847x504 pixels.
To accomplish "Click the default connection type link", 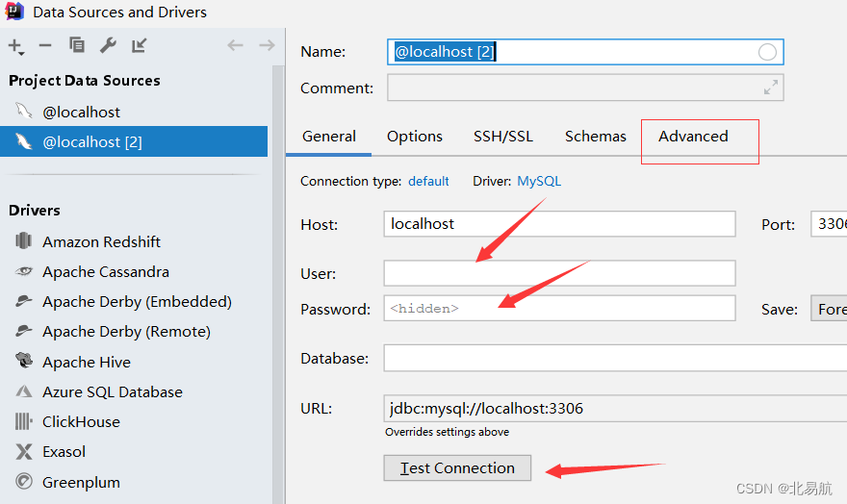I will (428, 182).
